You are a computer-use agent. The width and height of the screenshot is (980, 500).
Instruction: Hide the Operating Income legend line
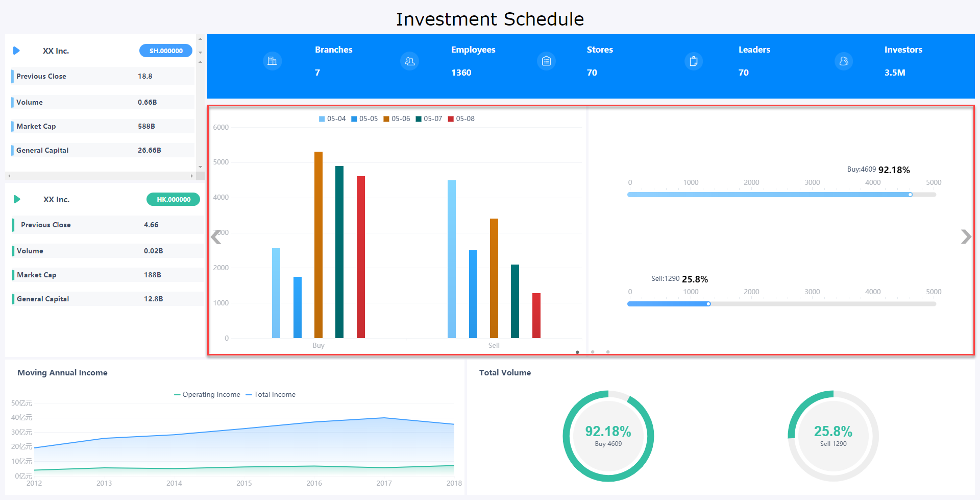coord(207,394)
